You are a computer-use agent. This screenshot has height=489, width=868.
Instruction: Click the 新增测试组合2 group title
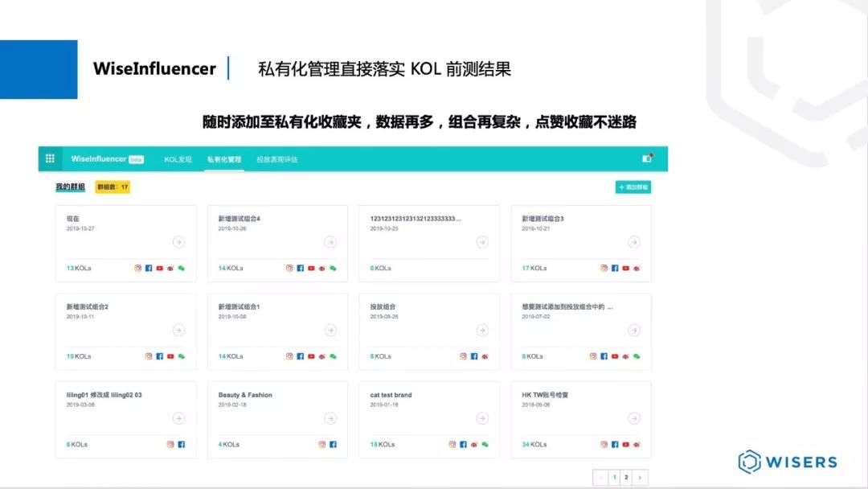tap(88, 306)
